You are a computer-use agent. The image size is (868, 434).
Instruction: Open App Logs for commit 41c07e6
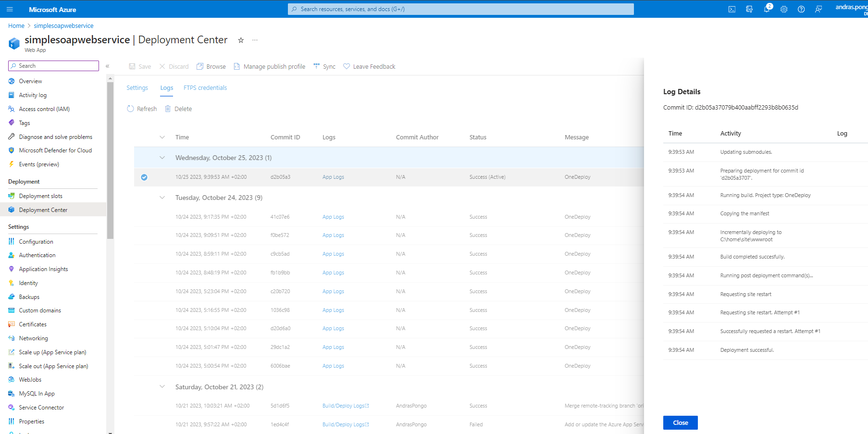333,217
